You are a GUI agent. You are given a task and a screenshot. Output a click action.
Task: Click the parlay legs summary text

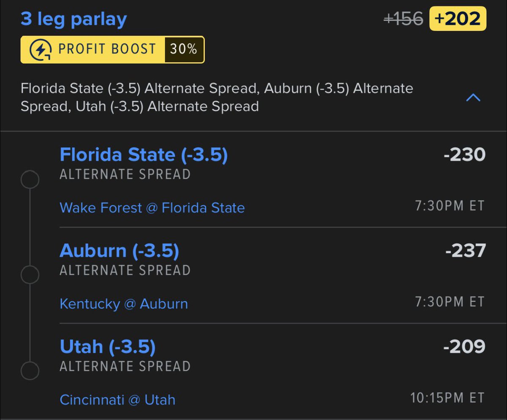[217, 98]
